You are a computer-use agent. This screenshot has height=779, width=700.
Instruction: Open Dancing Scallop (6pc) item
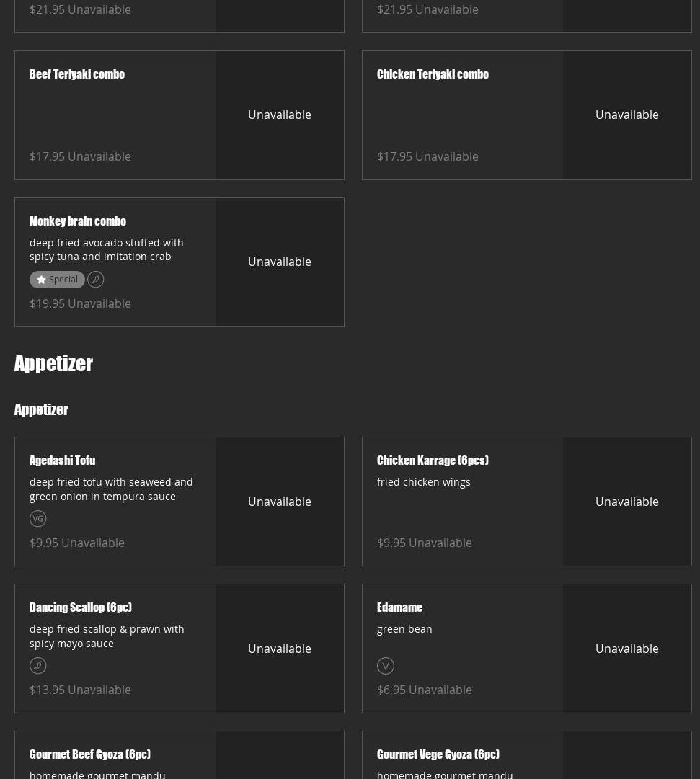pos(81,607)
